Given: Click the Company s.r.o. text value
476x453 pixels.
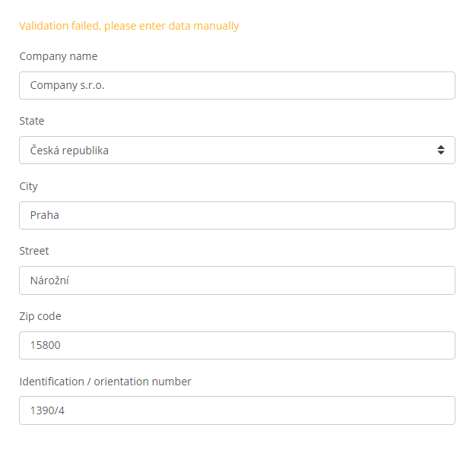Looking at the screenshot, I should click(x=68, y=86).
